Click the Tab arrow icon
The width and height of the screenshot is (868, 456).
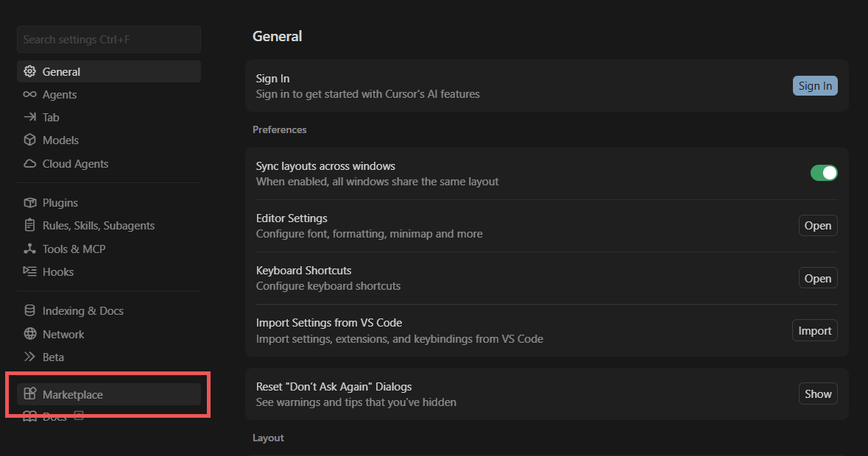(x=29, y=118)
